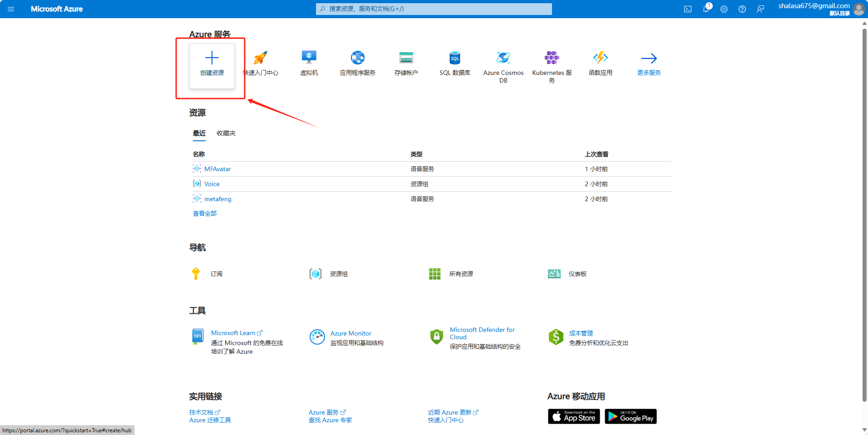Image resolution: width=868 pixels, height=435 pixels.
Task: Open the Virtual machines service icon
Action: tap(309, 58)
